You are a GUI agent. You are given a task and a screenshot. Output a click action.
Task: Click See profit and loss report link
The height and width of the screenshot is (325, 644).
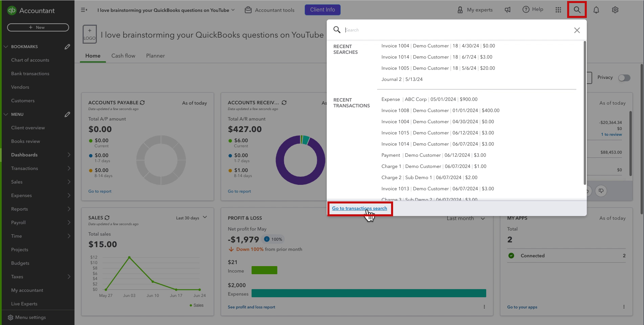tap(251, 307)
